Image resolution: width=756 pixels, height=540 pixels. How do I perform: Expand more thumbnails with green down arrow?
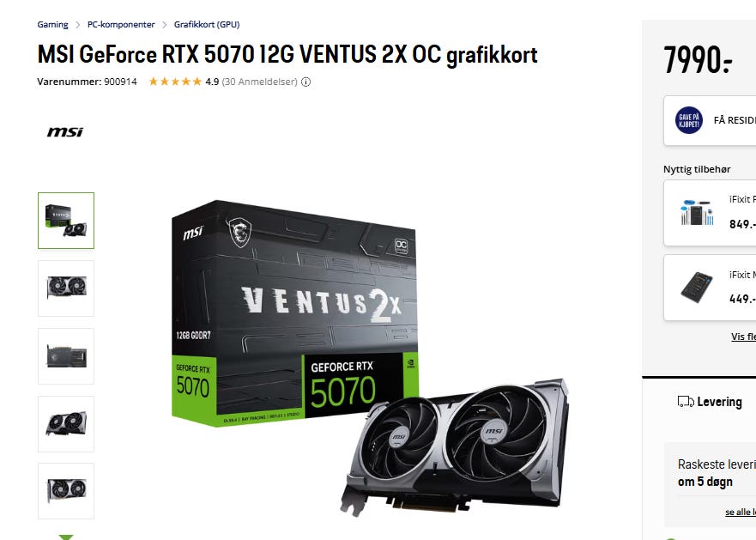[x=66, y=537]
